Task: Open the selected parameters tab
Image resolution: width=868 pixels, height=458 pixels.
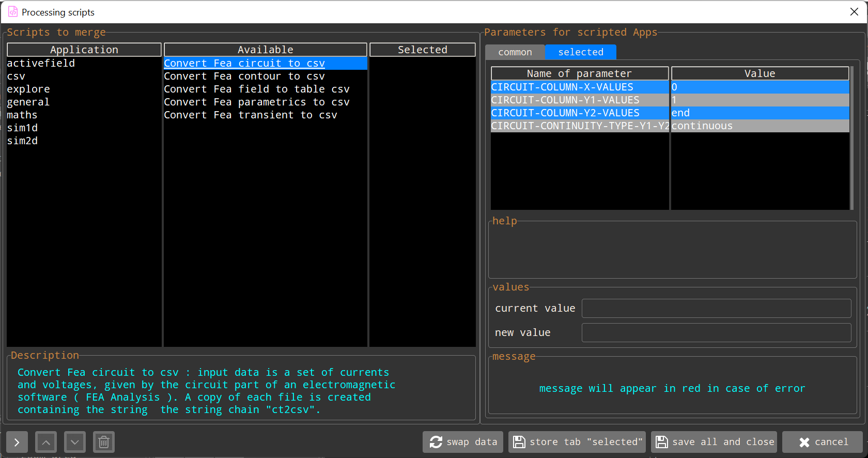Action: 580,52
